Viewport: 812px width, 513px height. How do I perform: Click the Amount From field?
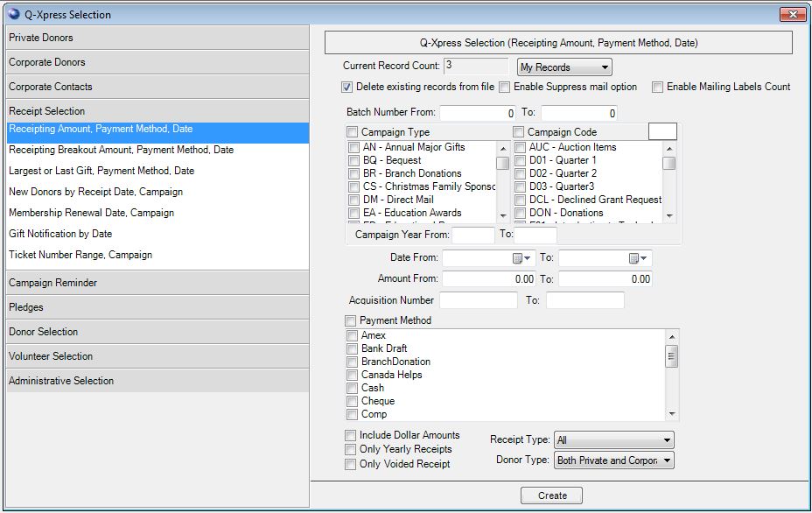click(488, 279)
